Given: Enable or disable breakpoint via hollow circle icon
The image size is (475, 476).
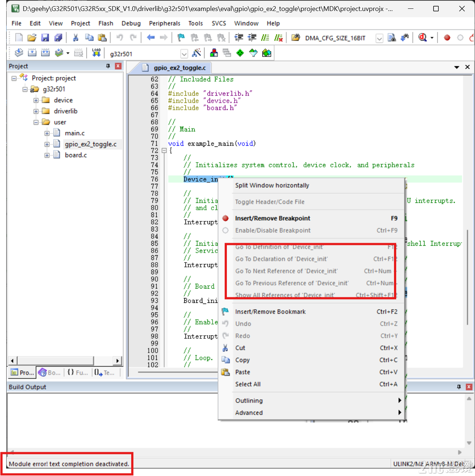Looking at the screenshot, I should coord(460,37).
